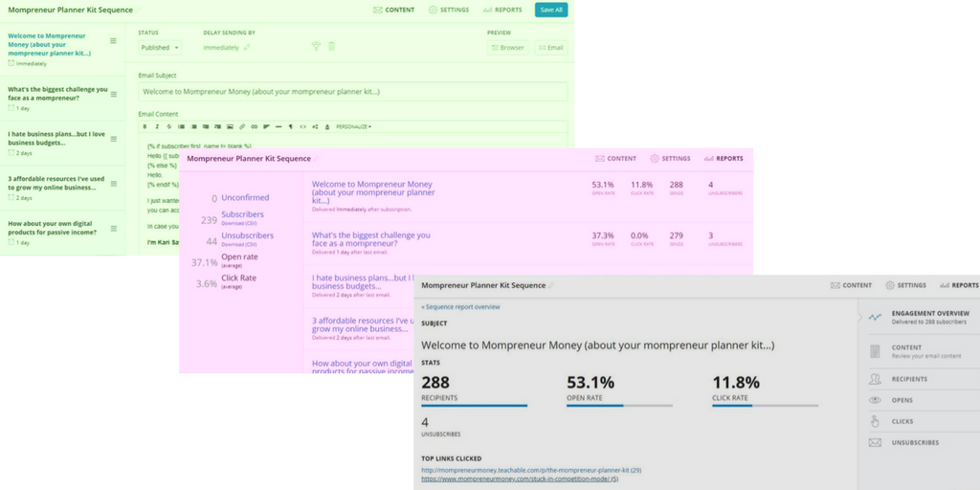Click the code view icon in editor toolbar
Screen dimensions: 980x490
[303, 127]
